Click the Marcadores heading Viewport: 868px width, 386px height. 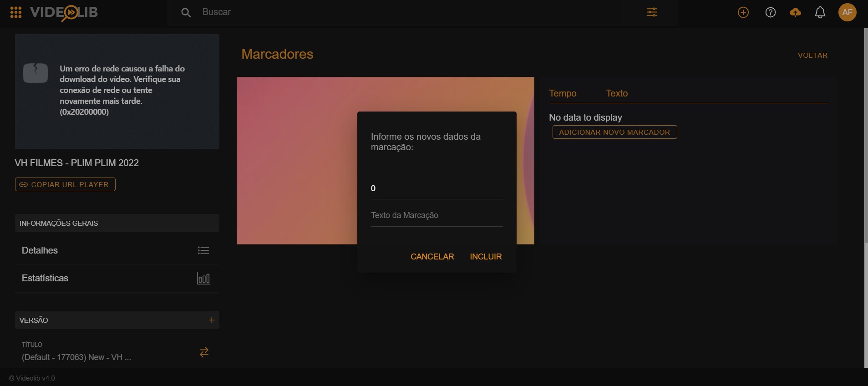pyautogui.click(x=277, y=54)
